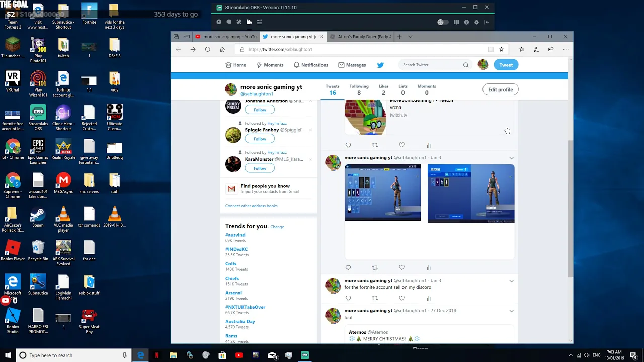Click the Edit profile button
644x362 pixels.
500,89
